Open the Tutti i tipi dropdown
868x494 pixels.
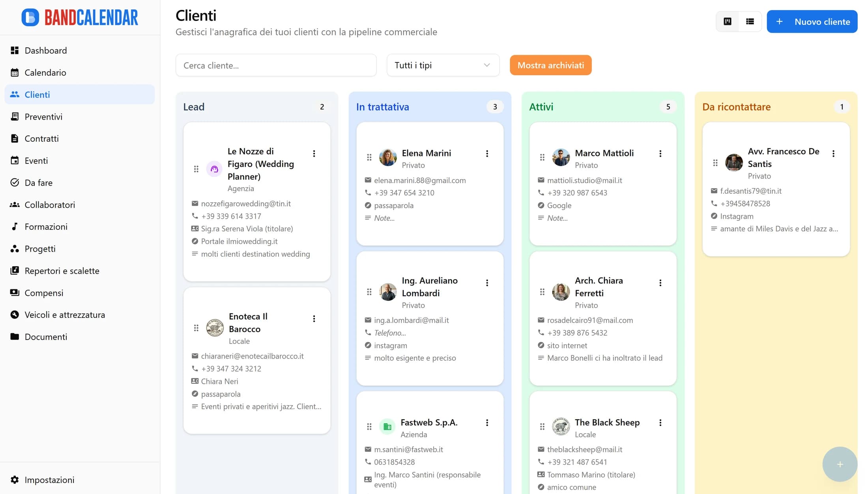coord(443,65)
